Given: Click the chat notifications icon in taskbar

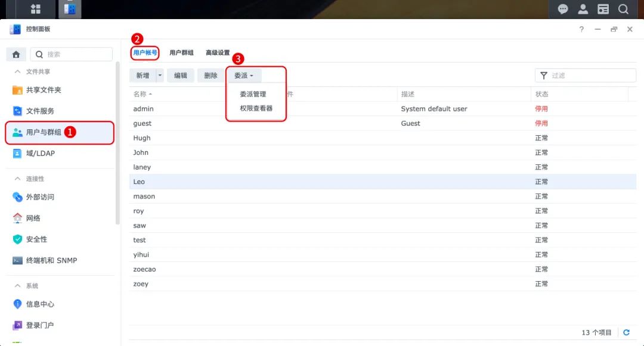Looking at the screenshot, I should tap(562, 9).
